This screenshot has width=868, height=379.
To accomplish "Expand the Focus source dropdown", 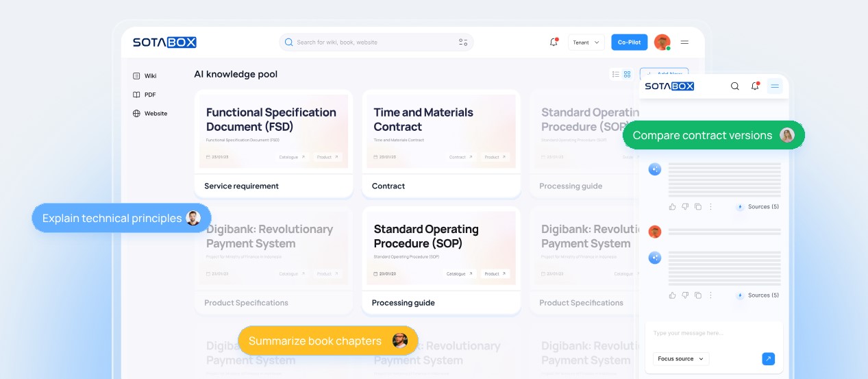I will pos(680,359).
